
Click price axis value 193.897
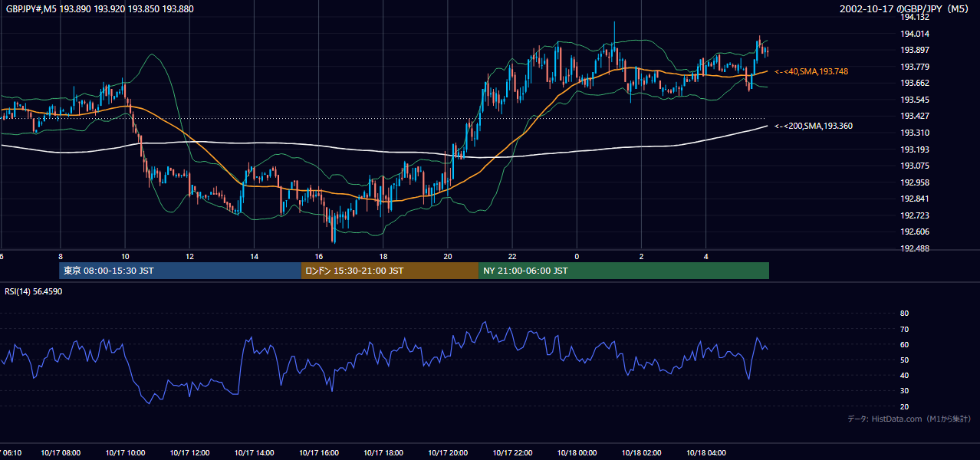point(915,51)
